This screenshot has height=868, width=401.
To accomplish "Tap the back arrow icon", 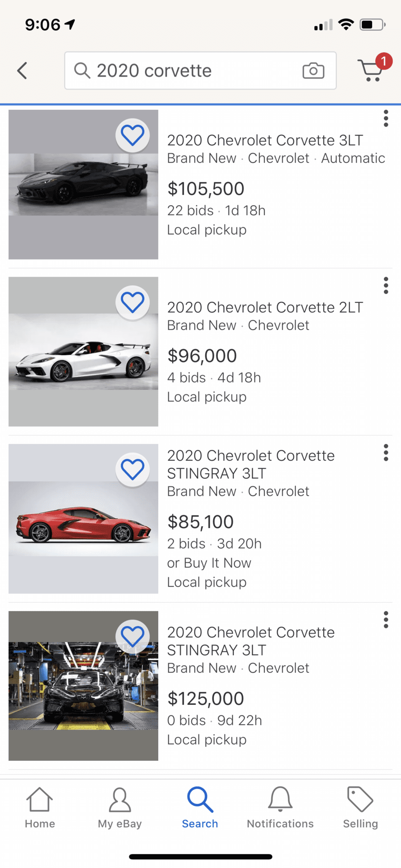I will click(22, 71).
